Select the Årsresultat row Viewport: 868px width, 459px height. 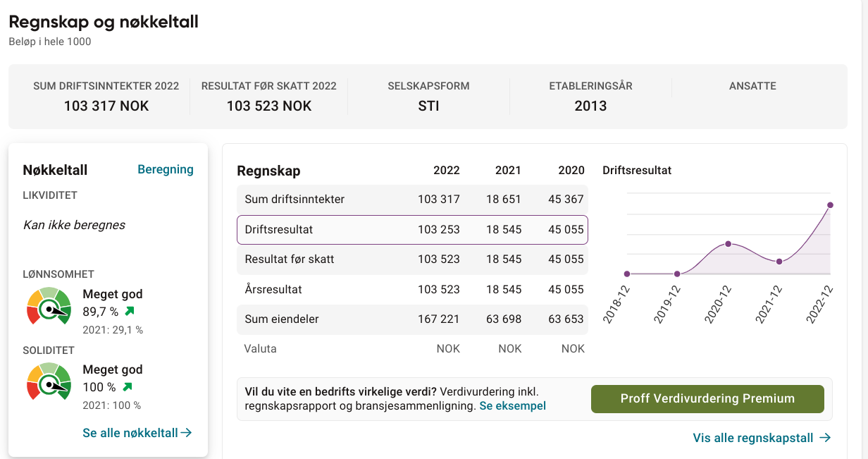coord(412,289)
